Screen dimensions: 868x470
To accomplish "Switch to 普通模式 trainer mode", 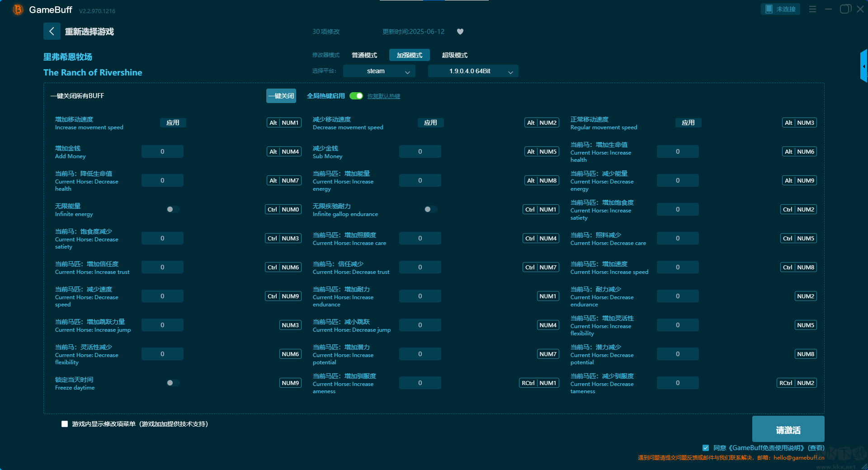I will (x=364, y=55).
